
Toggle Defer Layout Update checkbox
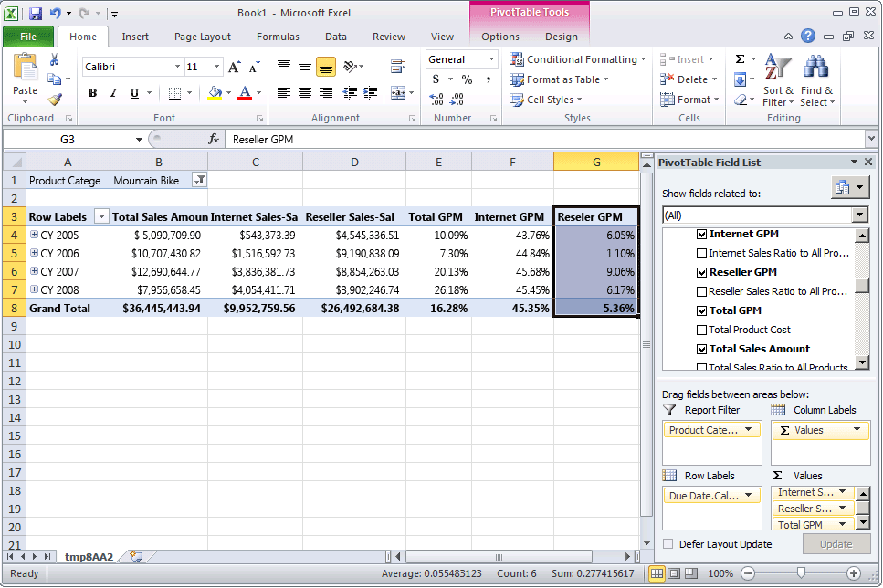(x=668, y=544)
